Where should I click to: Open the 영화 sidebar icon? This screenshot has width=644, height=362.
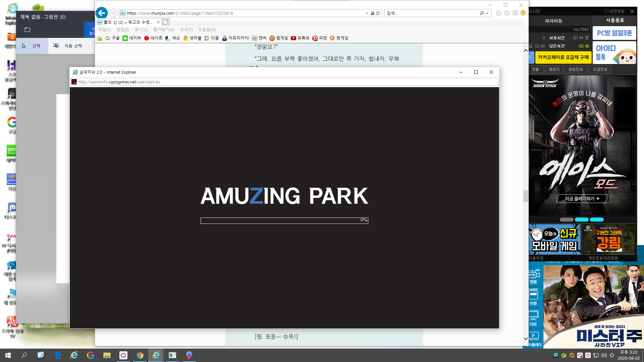tap(534, 277)
